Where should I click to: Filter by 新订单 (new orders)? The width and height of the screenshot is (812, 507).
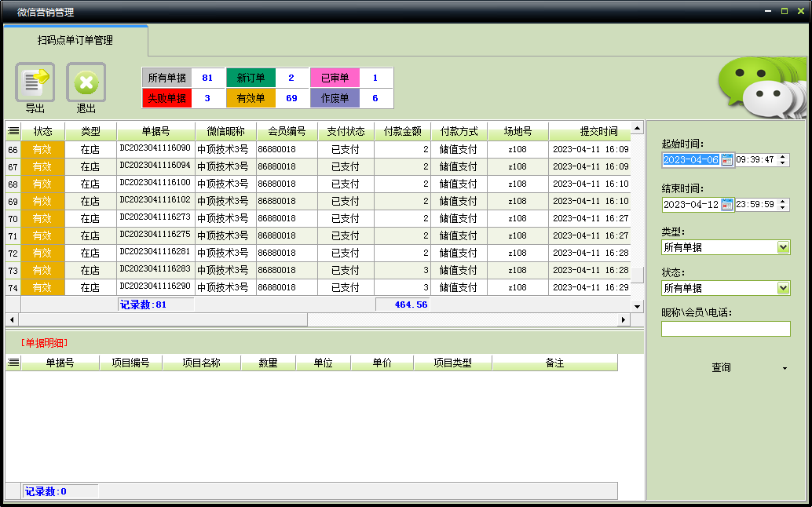pos(251,78)
